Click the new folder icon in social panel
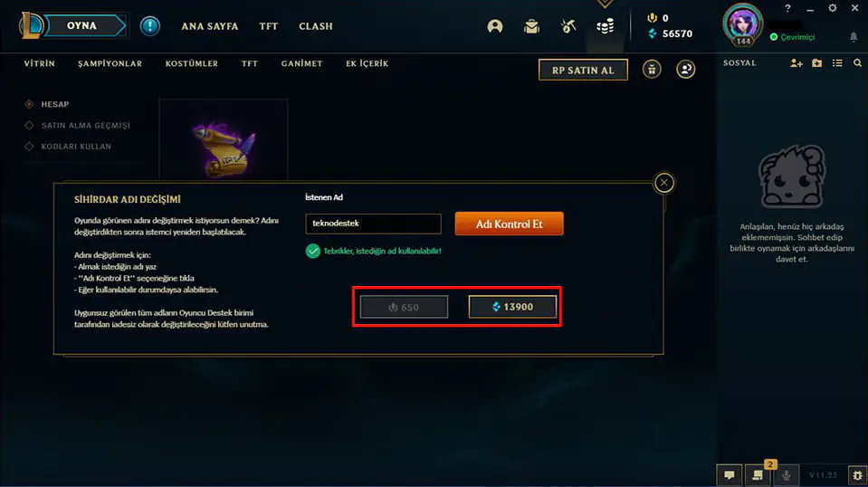The height and width of the screenshot is (487, 868). [816, 63]
